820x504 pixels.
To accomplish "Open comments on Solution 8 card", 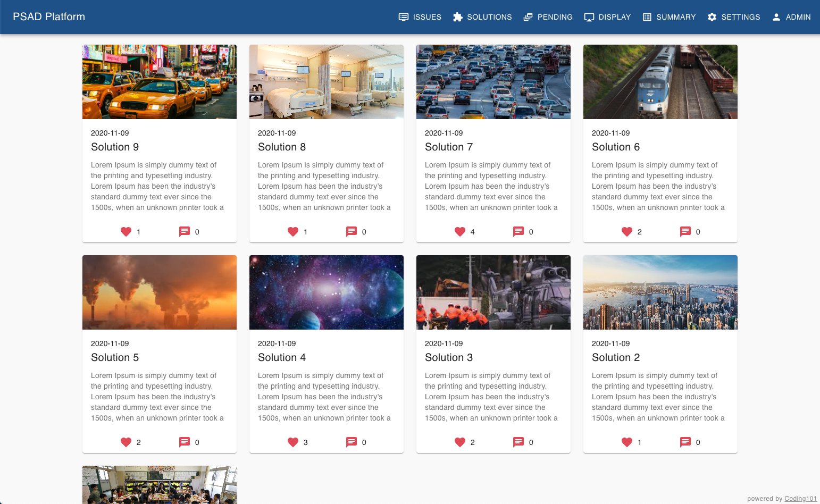I will tap(352, 232).
